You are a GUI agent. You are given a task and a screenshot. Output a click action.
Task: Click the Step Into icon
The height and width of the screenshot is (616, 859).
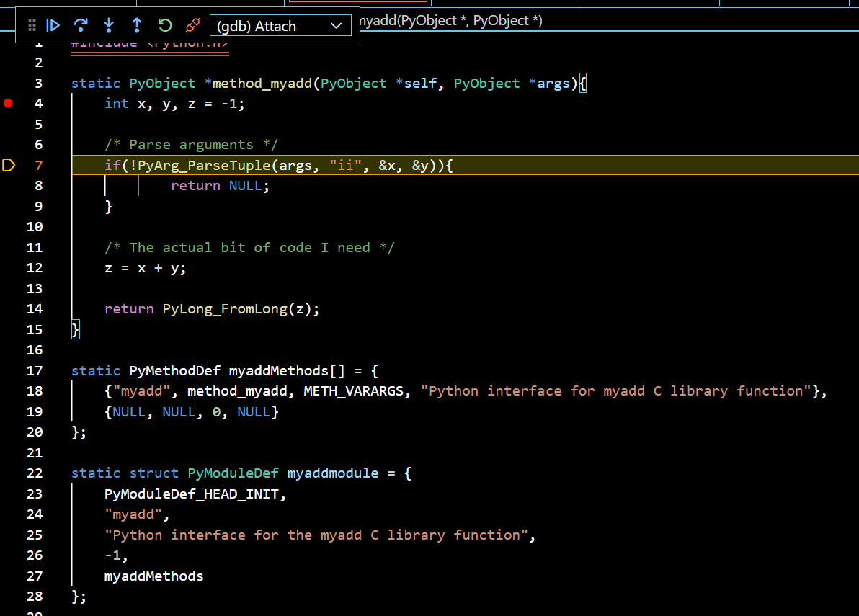[108, 25]
